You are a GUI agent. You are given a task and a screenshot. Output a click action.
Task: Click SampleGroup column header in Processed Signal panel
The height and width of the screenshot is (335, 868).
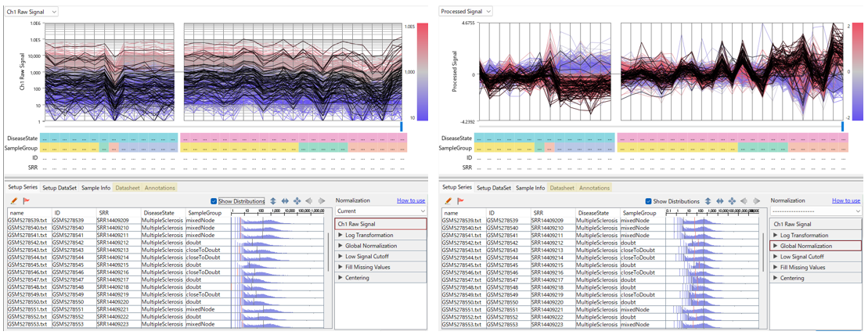pos(641,213)
